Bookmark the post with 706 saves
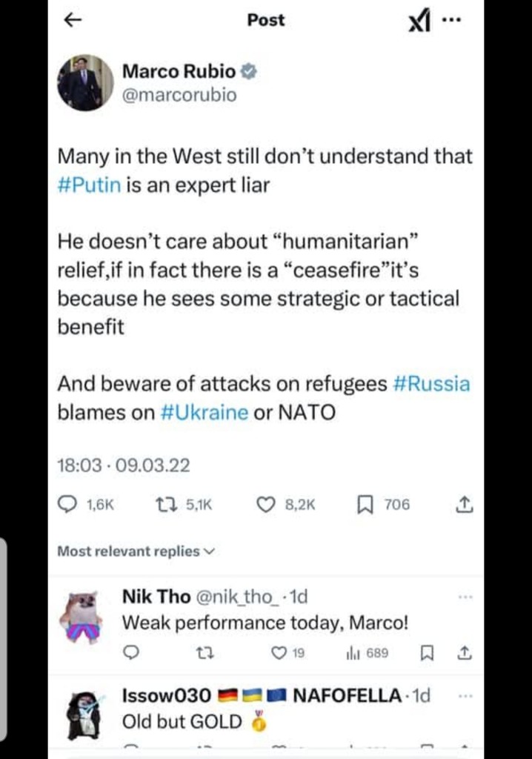The width and height of the screenshot is (532, 759). point(365,505)
